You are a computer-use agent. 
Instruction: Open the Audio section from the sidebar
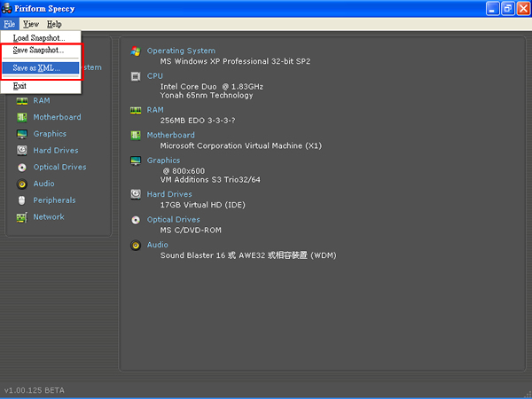click(x=43, y=184)
